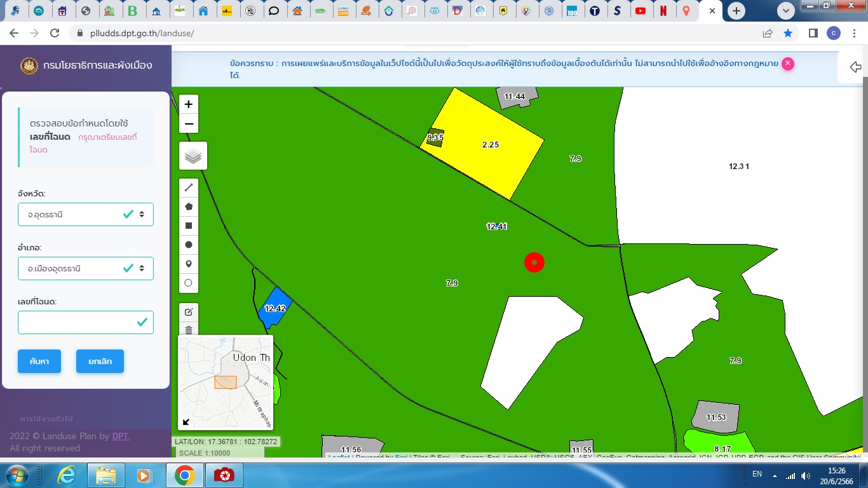This screenshot has width=868, height=488.
Task: Select the place marker tool
Action: point(189,264)
